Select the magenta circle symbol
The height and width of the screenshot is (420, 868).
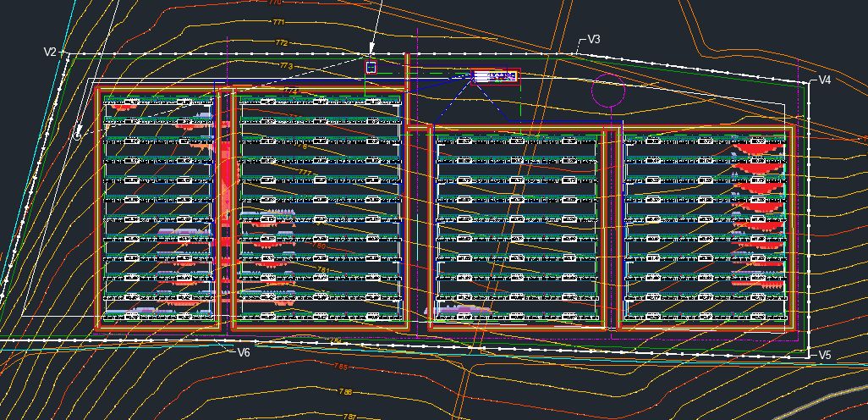click(x=607, y=90)
